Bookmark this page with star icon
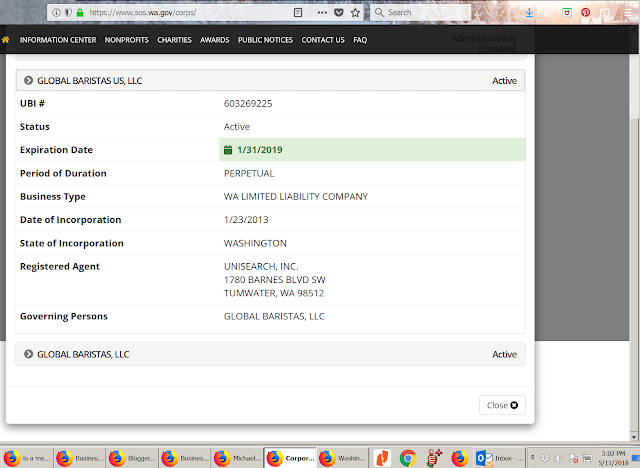 click(x=355, y=13)
